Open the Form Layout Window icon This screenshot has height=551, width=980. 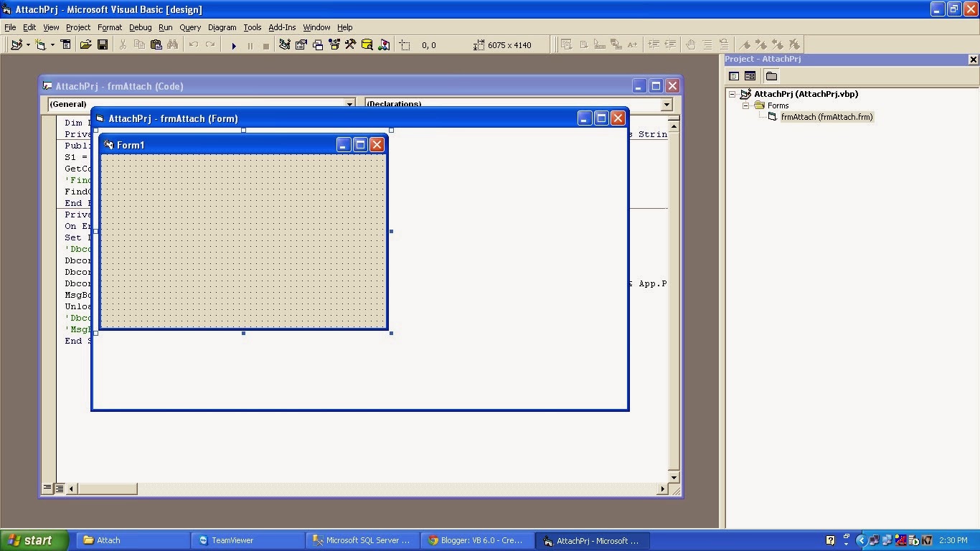pyautogui.click(x=317, y=44)
